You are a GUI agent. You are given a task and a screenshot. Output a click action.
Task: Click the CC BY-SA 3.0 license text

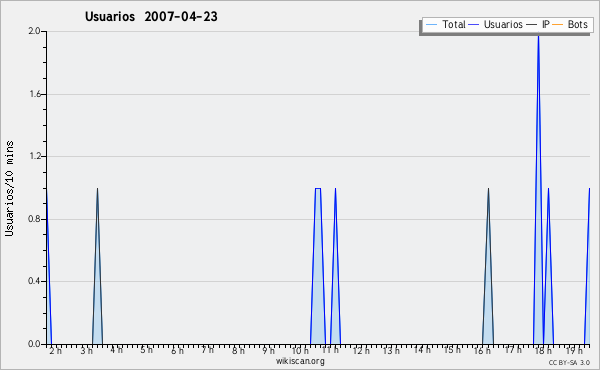[569, 362]
